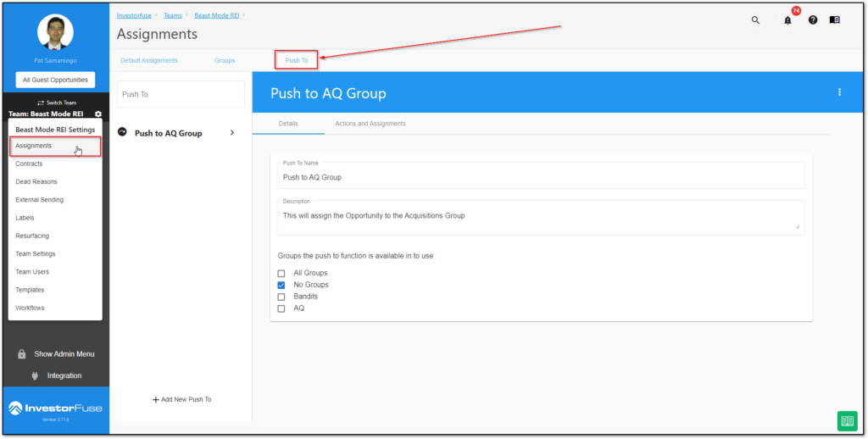This screenshot has height=439, width=868.
Task: Check the All Groups checkbox
Action: coord(281,274)
